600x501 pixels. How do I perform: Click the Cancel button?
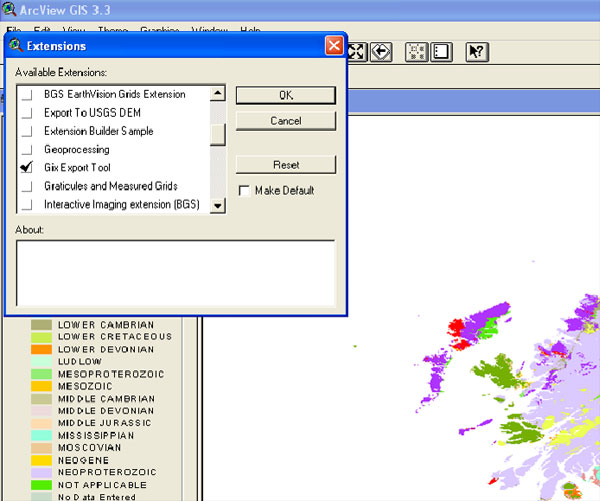coord(286,121)
